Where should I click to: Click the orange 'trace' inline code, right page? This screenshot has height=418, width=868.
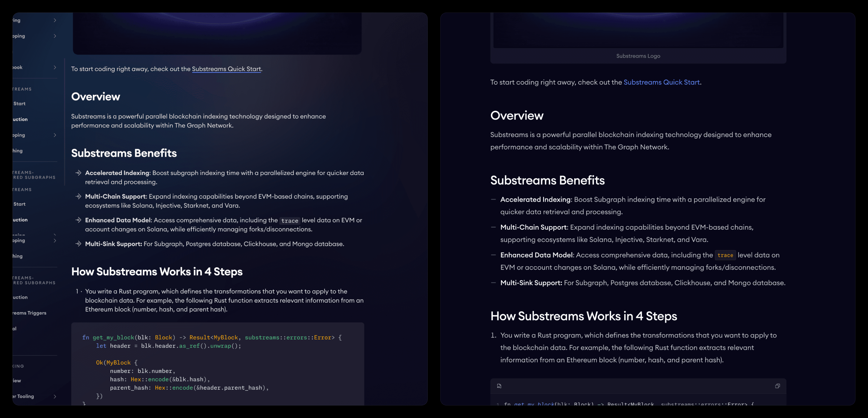coord(725,255)
